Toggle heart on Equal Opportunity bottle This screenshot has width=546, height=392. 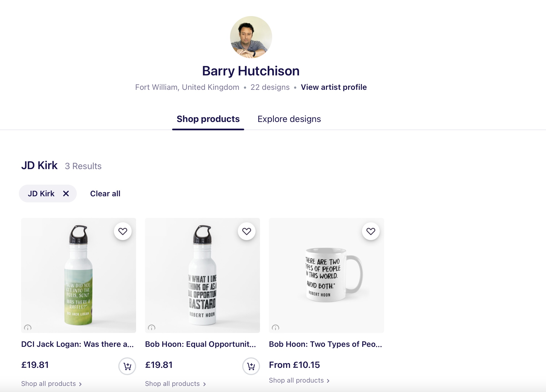point(247,231)
